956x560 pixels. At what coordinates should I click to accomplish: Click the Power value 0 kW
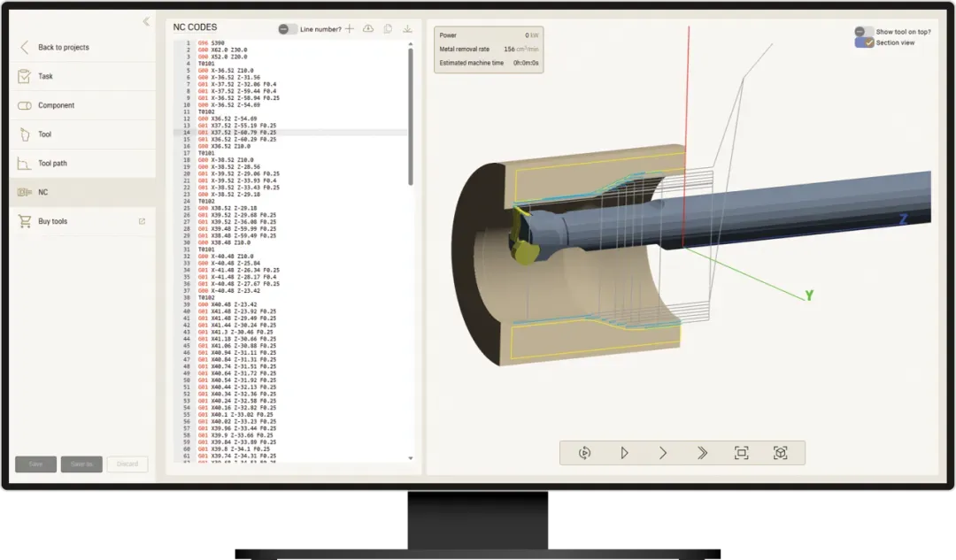pos(532,35)
